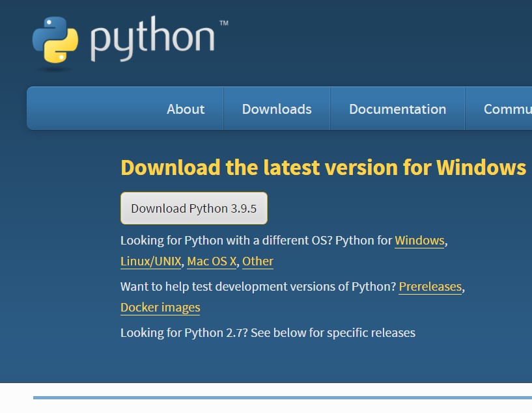Image resolution: width=532 pixels, height=413 pixels.
Task: Click the Python snake logo icon
Action: [x=55, y=40]
